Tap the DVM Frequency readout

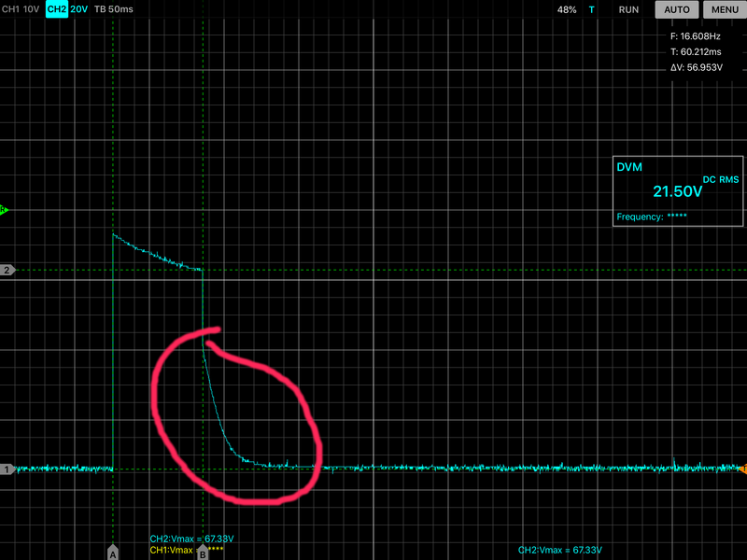(652, 217)
